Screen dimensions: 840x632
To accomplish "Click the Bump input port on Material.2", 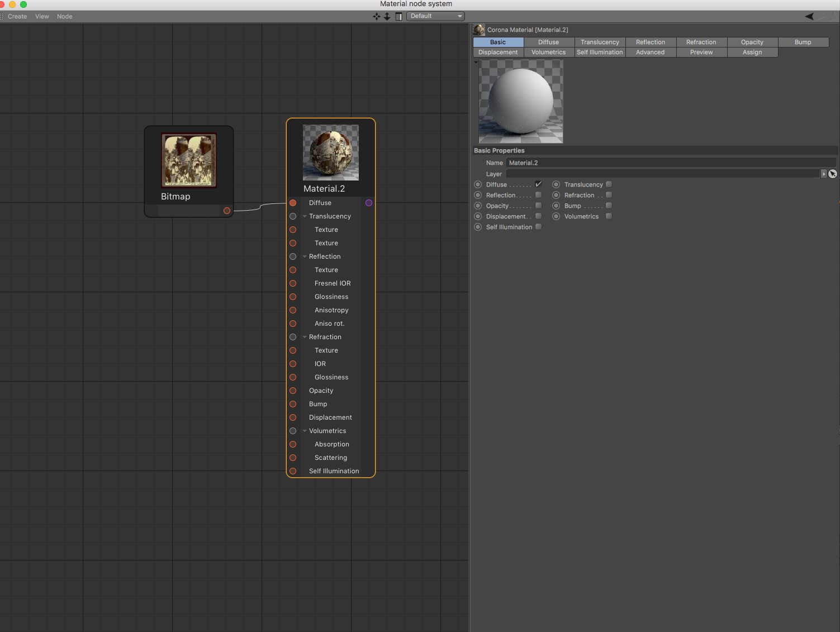I will pos(293,404).
